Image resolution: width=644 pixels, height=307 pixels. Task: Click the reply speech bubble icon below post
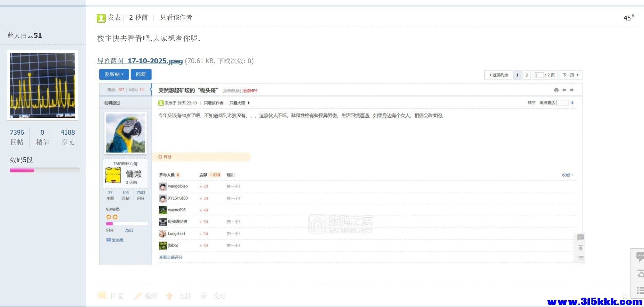click(x=102, y=296)
